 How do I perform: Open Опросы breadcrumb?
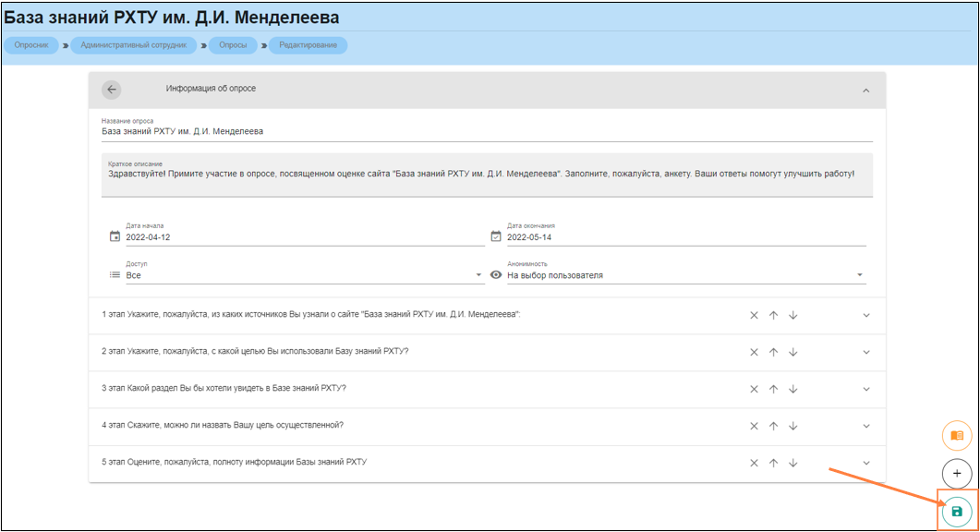pos(233,45)
